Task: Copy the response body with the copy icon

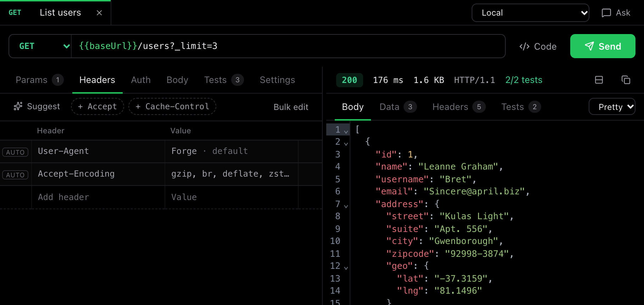Action: coord(626,80)
